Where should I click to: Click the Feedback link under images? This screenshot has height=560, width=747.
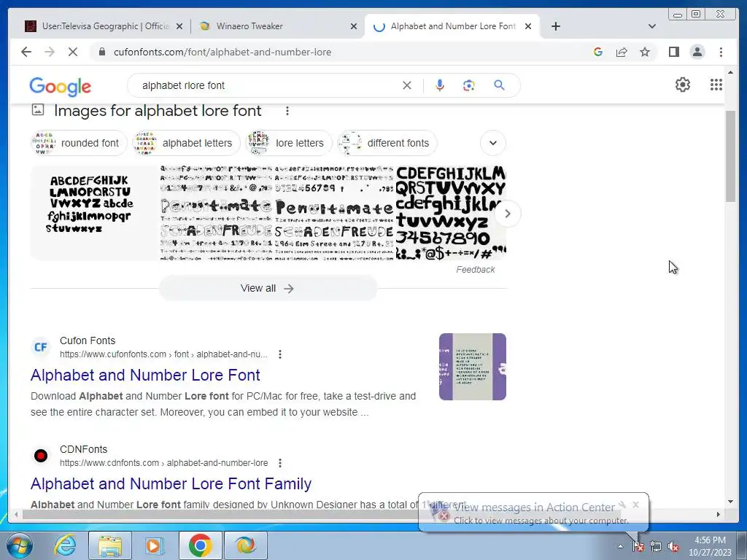pos(475,270)
